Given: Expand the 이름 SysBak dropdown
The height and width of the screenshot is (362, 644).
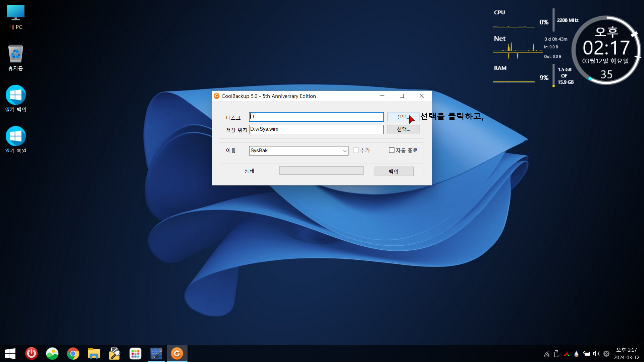Looking at the screenshot, I should click(345, 151).
